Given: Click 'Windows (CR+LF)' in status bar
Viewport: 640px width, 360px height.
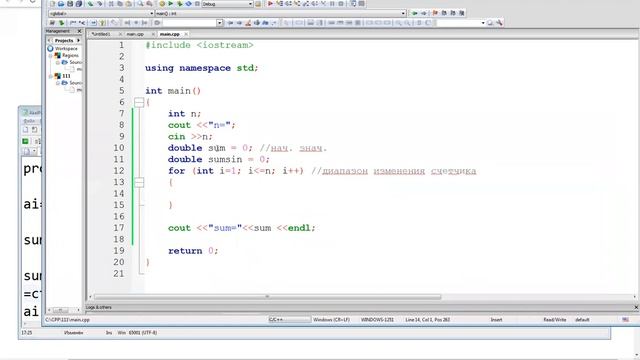Looking at the screenshot, I should (331, 320).
